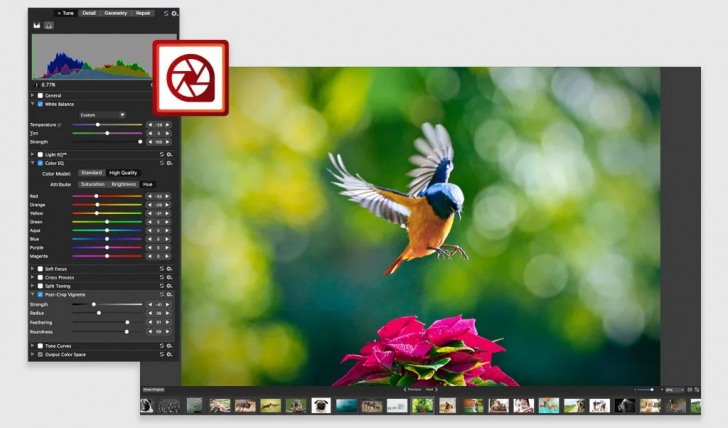Expand the Tone Curves section triangle

tap(32, 346)
